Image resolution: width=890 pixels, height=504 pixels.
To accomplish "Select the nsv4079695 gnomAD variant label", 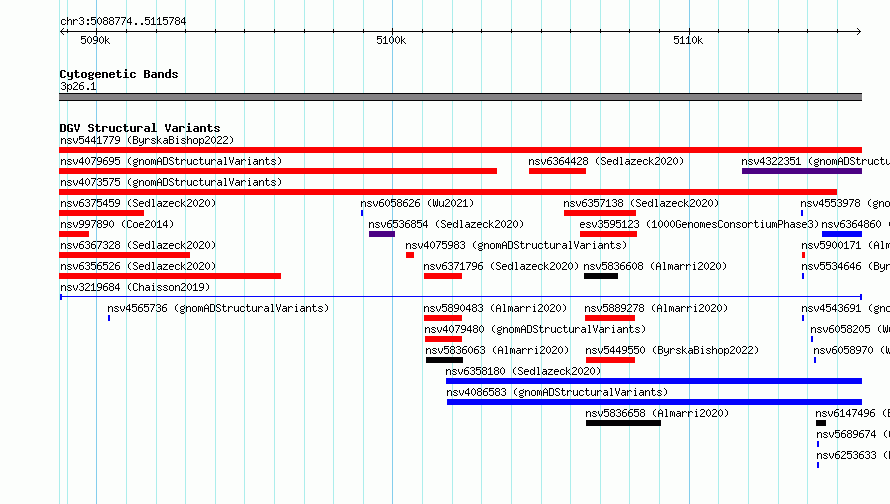I will click(x=171, y=161).
